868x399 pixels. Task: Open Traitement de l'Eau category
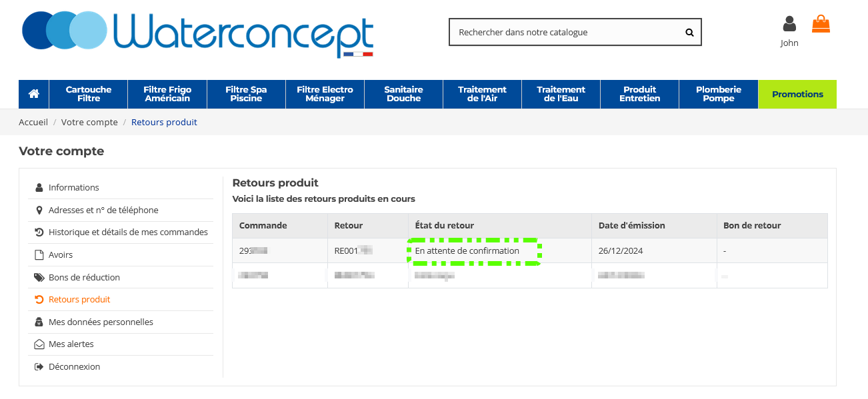click(561, 94)
